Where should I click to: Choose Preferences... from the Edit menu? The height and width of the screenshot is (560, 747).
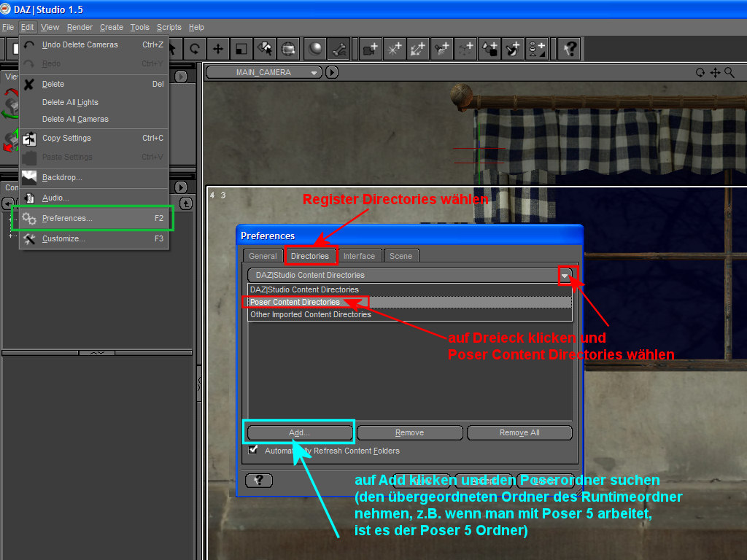point(94,218)
